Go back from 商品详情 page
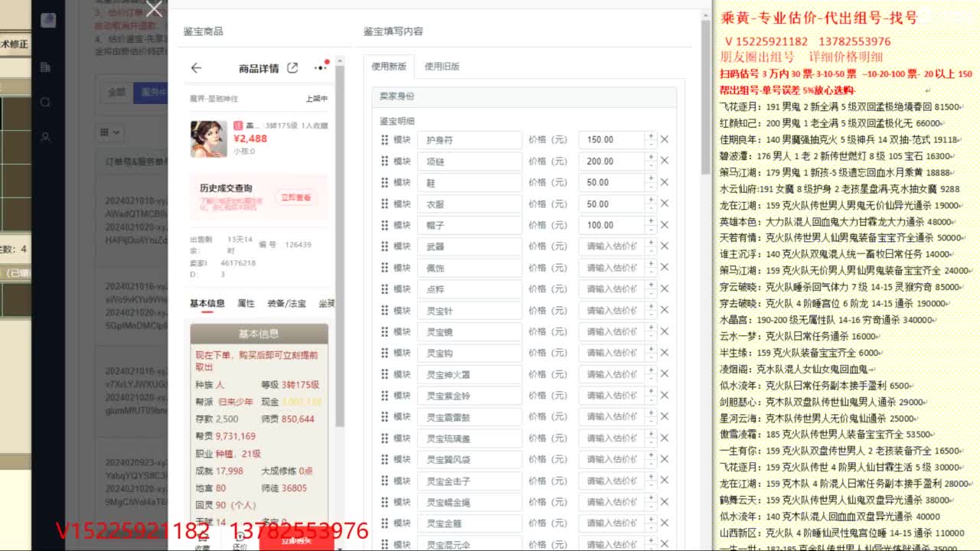 point(196,68)
